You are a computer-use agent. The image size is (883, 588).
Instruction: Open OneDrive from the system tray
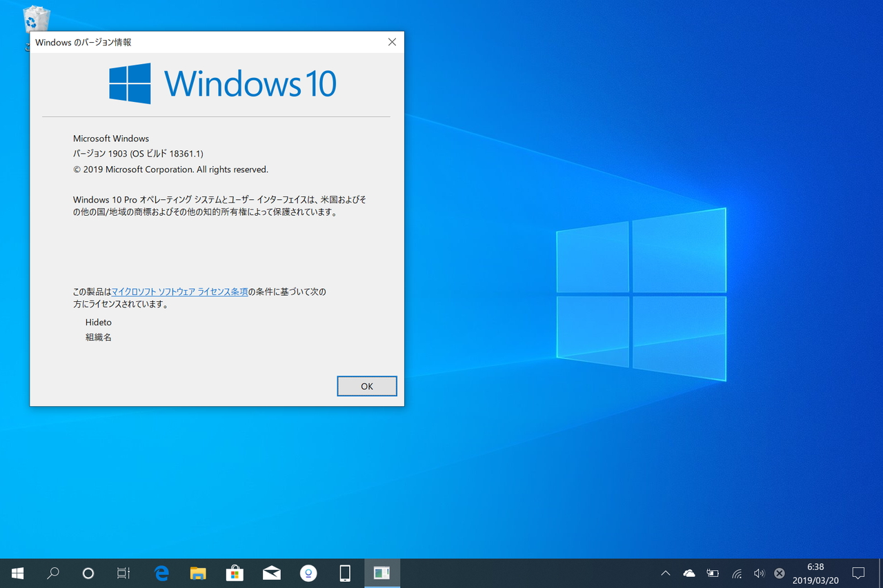point(689,573)
